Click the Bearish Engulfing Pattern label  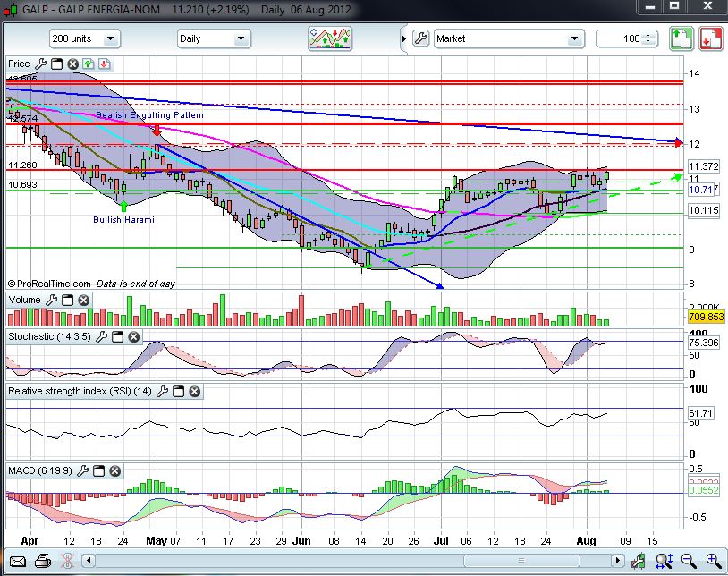(149, 115)
